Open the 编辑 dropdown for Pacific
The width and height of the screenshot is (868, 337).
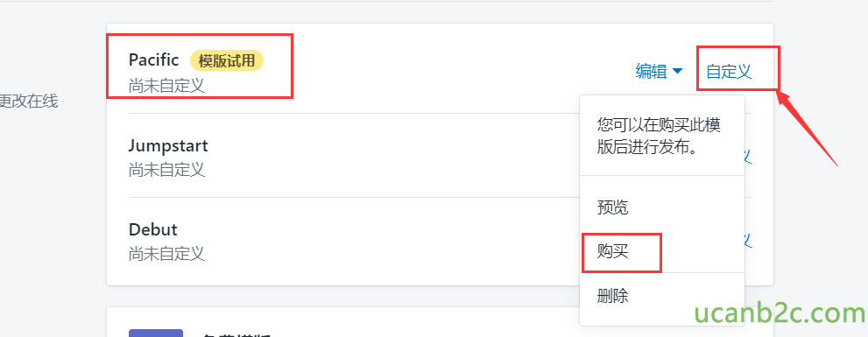pyautogui.click(x=659, y=72)
